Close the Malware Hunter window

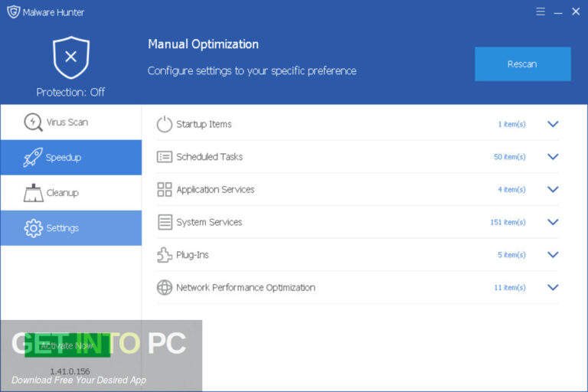576,11
